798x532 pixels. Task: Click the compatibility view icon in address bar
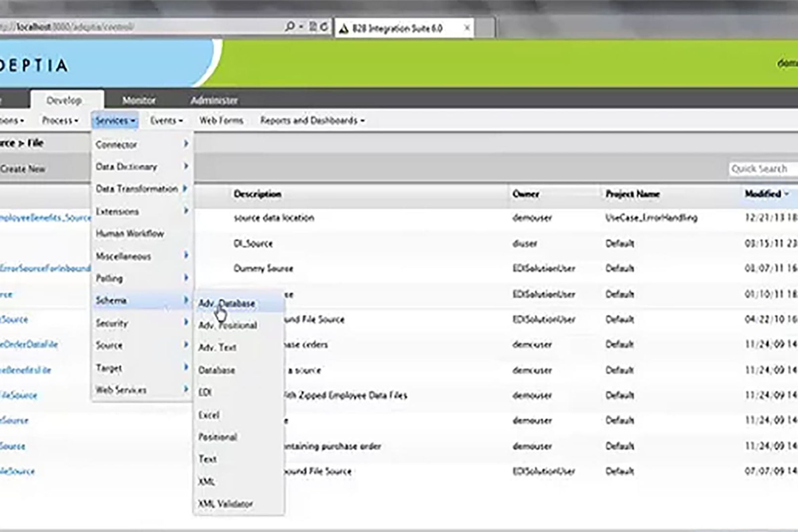pyautogui.click(x=313, y=27)
